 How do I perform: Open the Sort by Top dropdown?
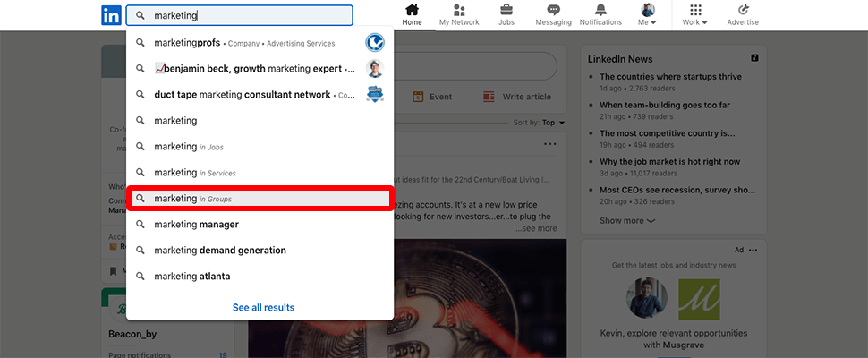[x=540, y=123]
